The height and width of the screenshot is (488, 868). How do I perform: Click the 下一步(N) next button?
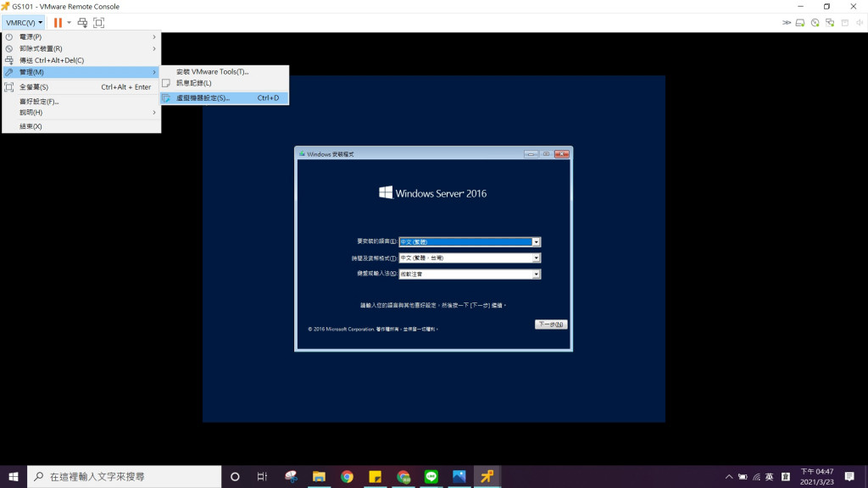pos(551,324)
